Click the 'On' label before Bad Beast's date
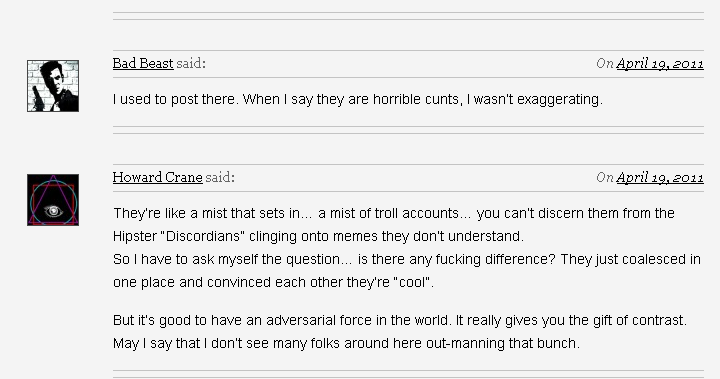The width and height of the screenshot is (720, 379). point(605,63)
